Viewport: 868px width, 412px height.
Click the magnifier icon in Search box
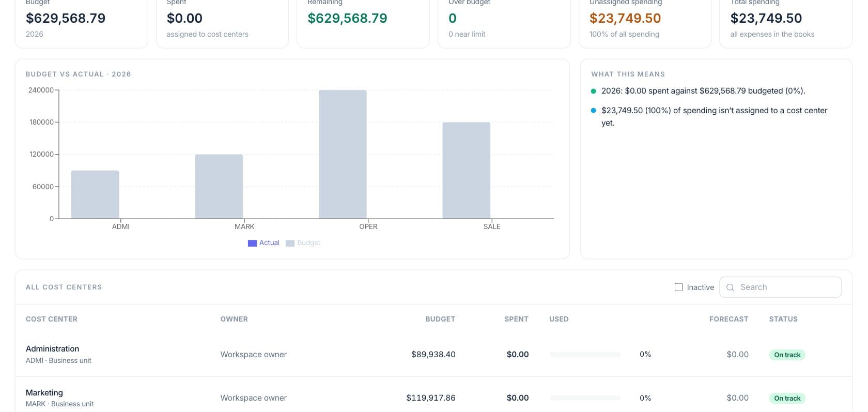[x=730, y=287]
